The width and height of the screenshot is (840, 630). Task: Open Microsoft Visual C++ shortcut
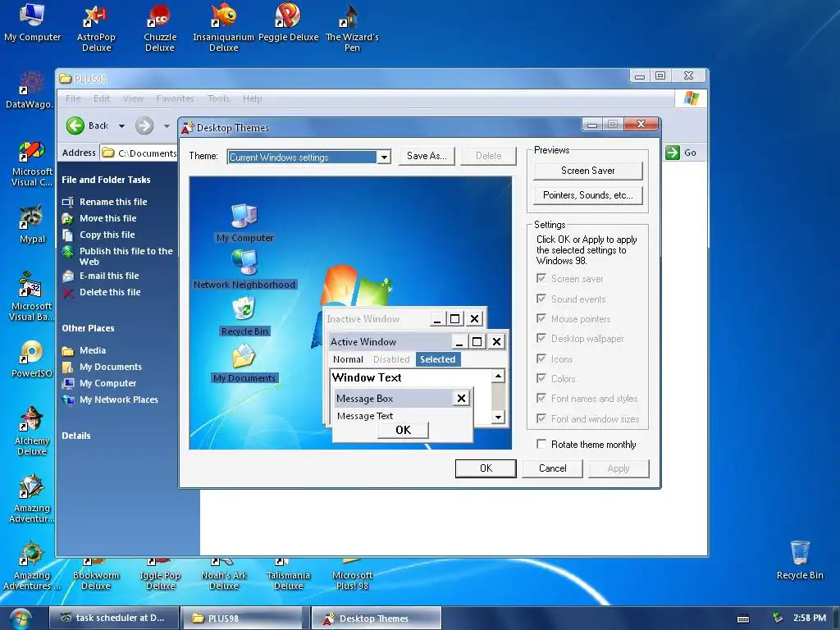pos(32,164)
